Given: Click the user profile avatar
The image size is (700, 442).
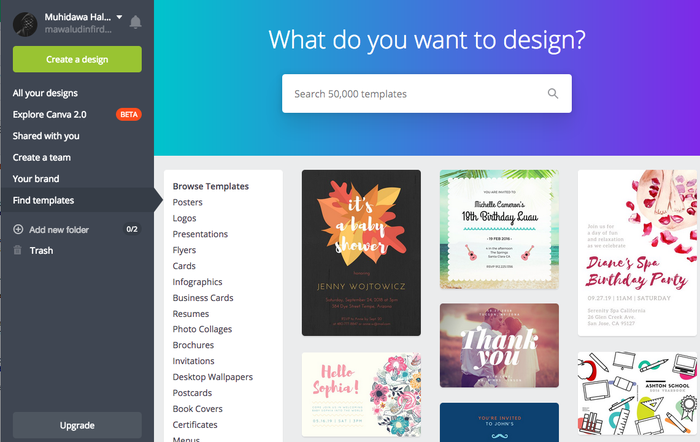Looking at the screenshot, I should point(25,24).
